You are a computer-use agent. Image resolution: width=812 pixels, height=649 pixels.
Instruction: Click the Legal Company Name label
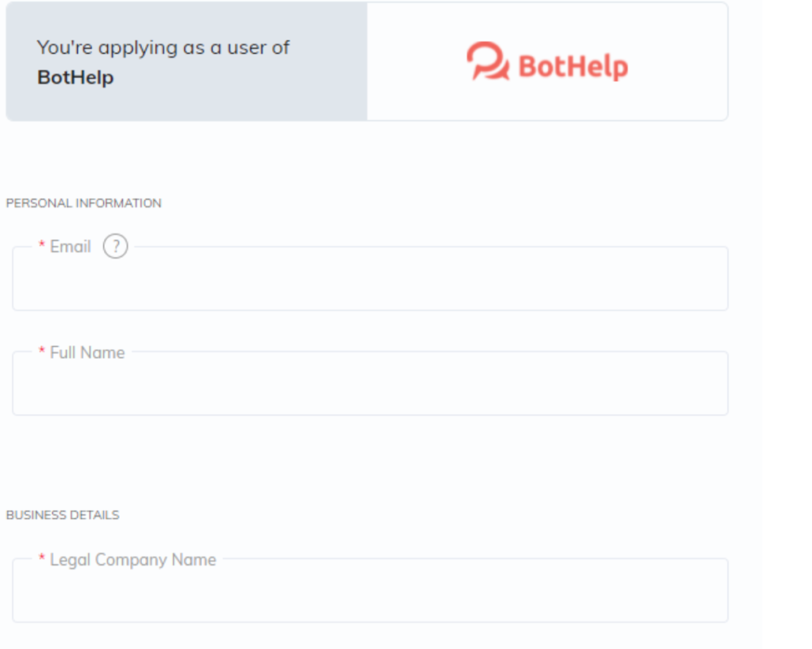(x=132, y=560)
